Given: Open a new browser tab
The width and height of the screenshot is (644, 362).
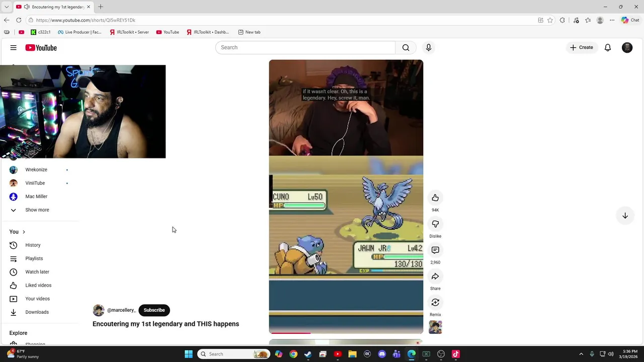Looking at the screenshot, I should point(101,7).
